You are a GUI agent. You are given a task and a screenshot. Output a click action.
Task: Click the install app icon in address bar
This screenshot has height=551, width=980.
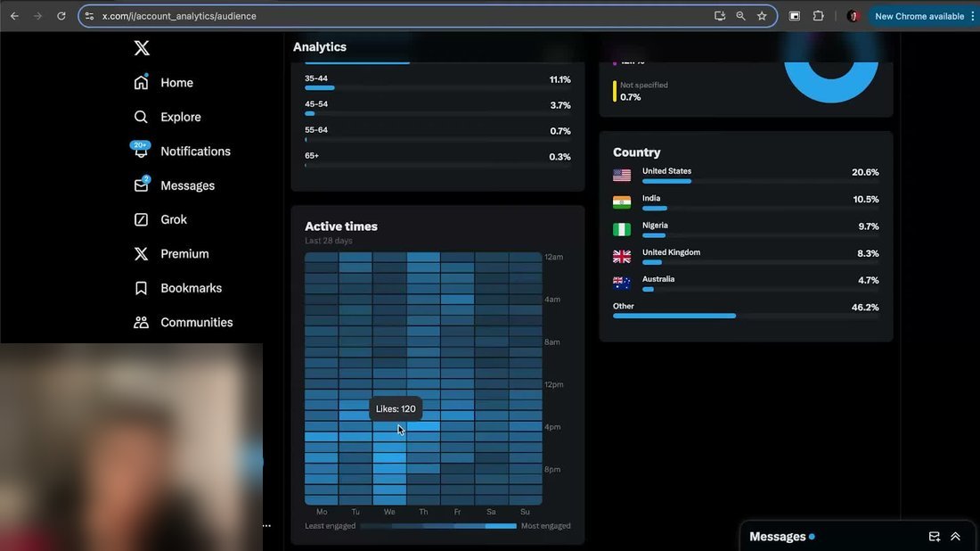click(719, 16)
